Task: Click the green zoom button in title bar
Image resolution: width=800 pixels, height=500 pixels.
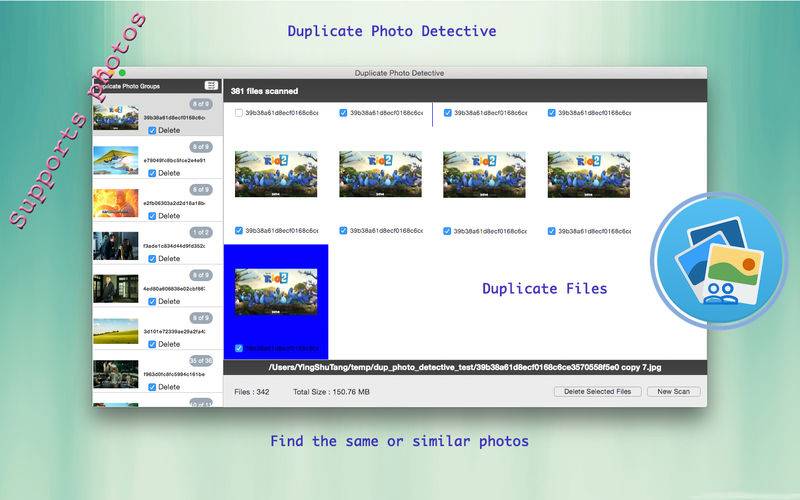Action: click(122, 73)
